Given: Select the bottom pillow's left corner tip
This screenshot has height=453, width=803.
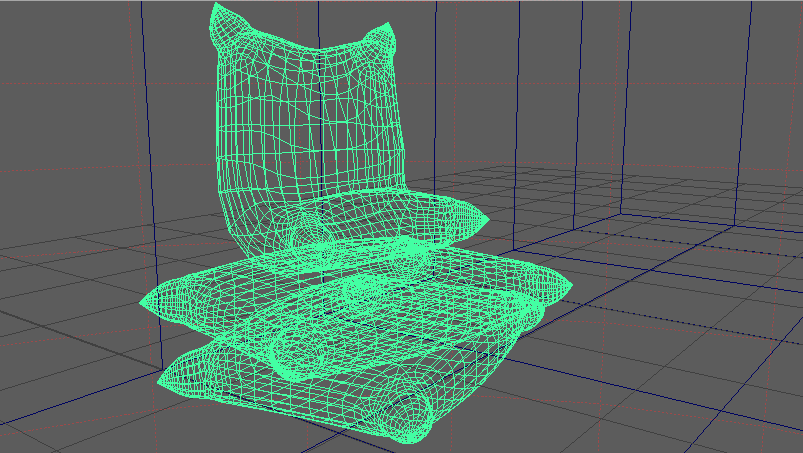Looking at the screenshot, I should 160,381.
